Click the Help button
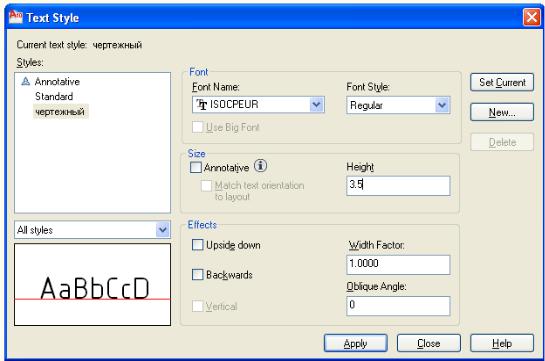 (x=502, y=343)
